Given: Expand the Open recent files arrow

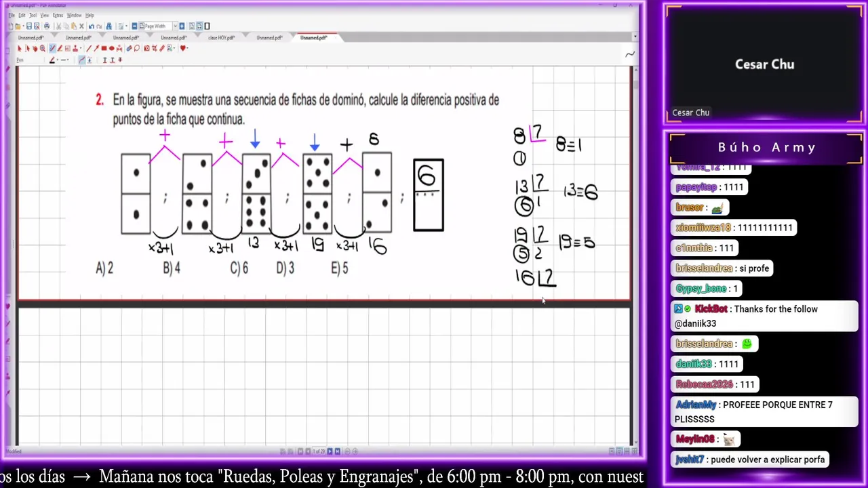Looking at the screenshot, I should [24, 26].
